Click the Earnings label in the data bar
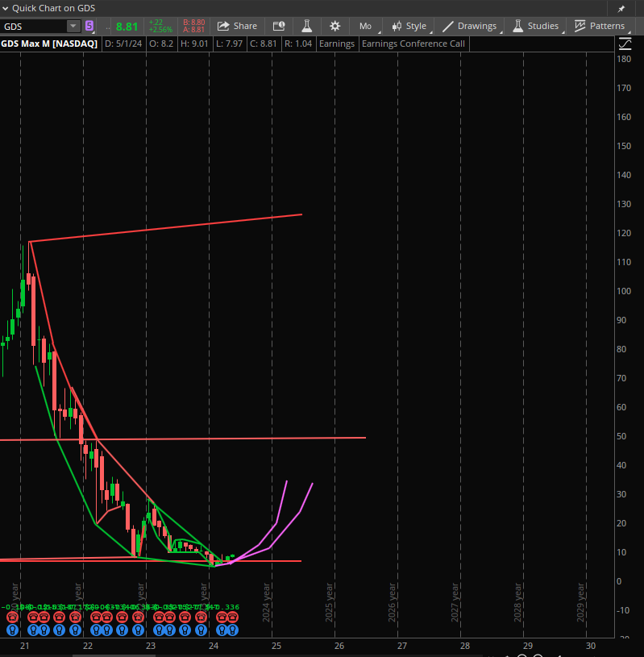 coord(337,44)
